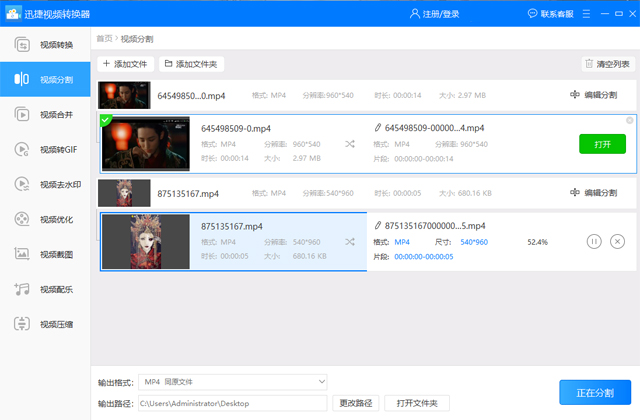
Task: Click thumbnail of 64549850...0.mp4 row
Action: tap(124, 95)
